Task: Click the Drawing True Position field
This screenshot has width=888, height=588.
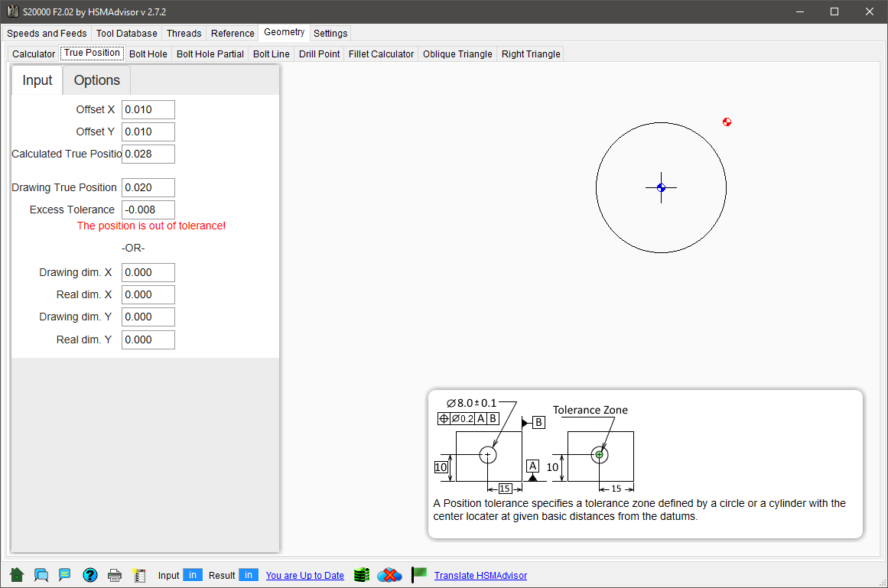Action: 148,188
